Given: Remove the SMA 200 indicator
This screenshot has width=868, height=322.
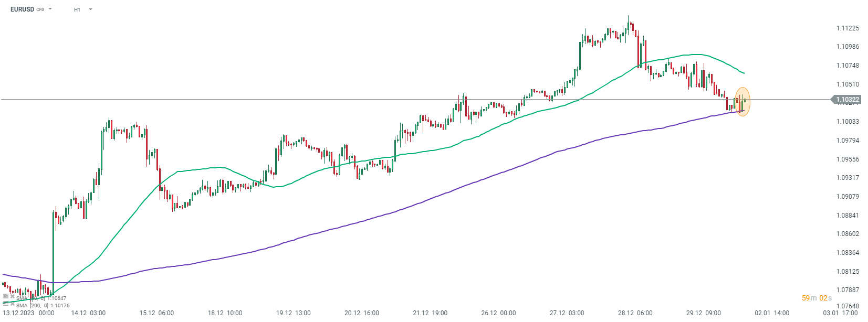Looking at the screenshot, I should pos(12,304).
